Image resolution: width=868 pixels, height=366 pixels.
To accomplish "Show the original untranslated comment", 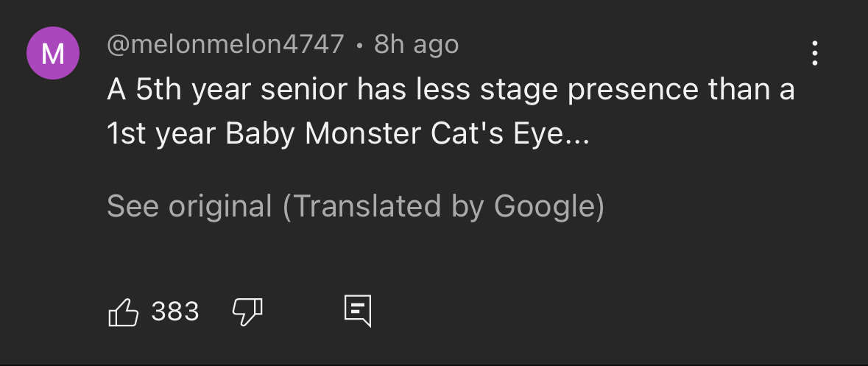I will pos(189,206).
